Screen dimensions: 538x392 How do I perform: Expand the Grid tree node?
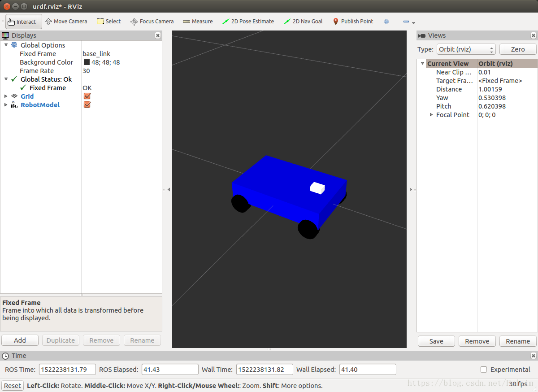pos(6,96)
